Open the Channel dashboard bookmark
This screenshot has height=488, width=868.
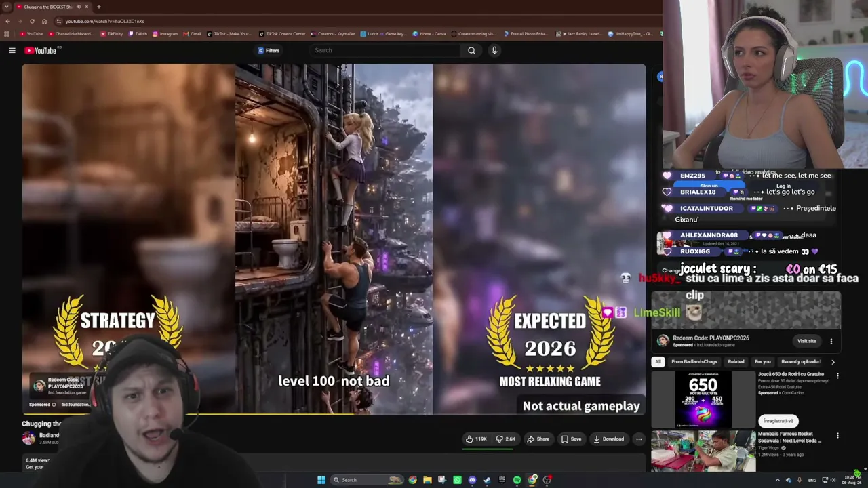[71, 33]
